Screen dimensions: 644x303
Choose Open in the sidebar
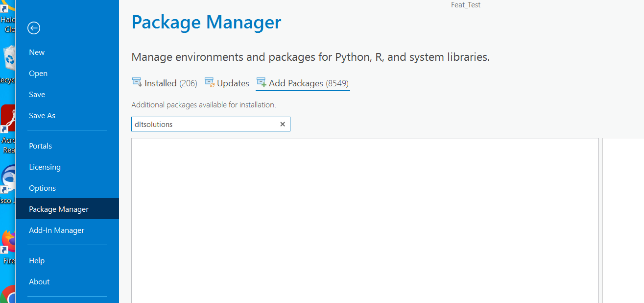point(38,74)
